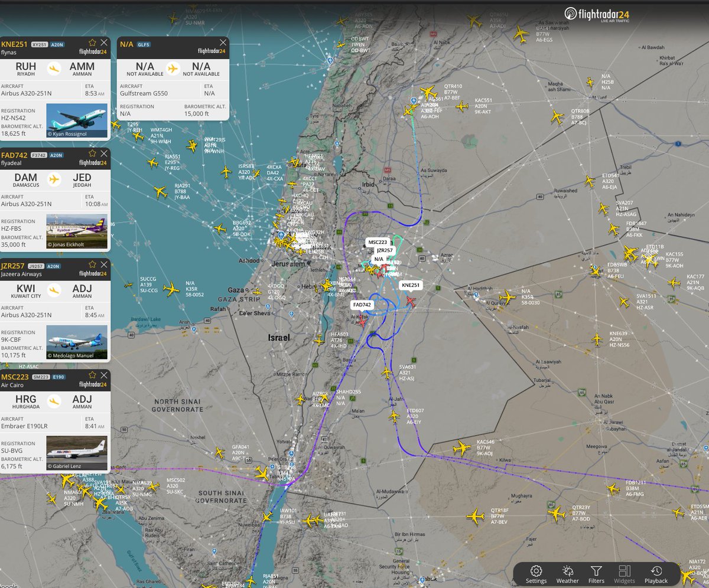709x588 pixels.
Task: Click the GLF5 badge in N/A card
Action: point(144,44)
